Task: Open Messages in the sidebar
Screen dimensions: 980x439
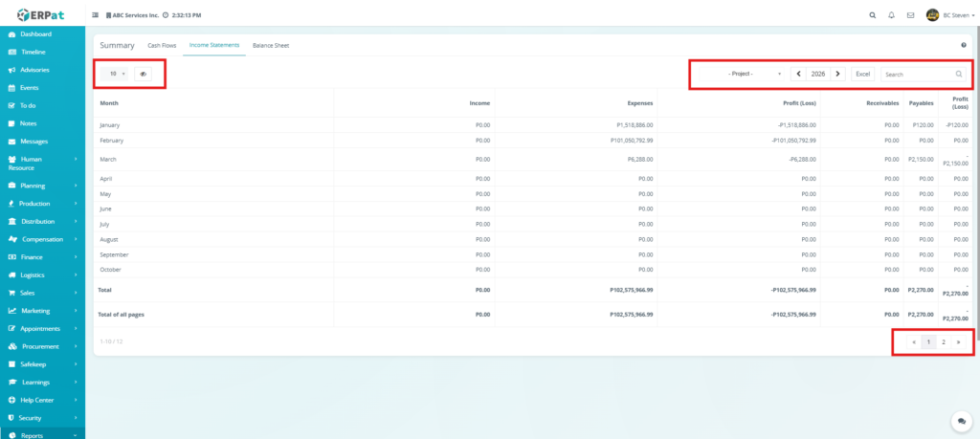Action: [42, 142]
